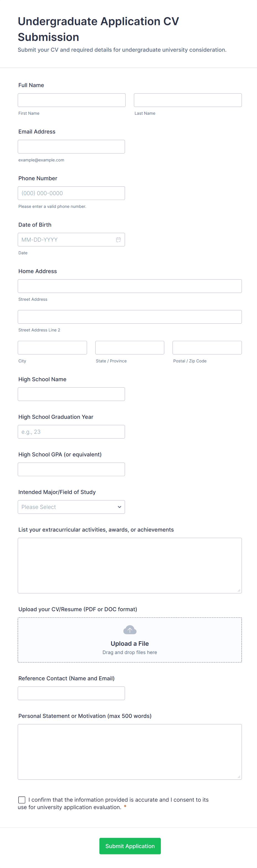257x868 pixels.
Task: Click the High School Graduation Year field
Action: tap(71, 432)
